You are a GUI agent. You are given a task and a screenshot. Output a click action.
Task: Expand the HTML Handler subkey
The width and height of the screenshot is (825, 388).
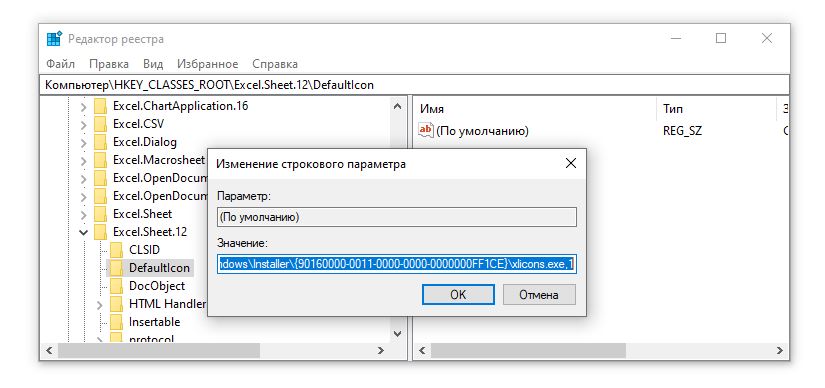(x=99, y=304)
